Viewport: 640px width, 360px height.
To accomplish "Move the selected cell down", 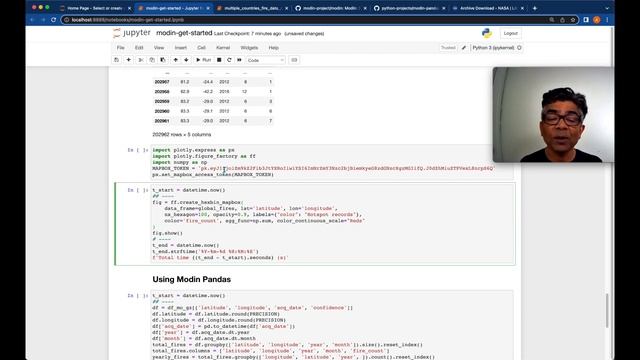I will pyautogui.click(x=186, y=60).
